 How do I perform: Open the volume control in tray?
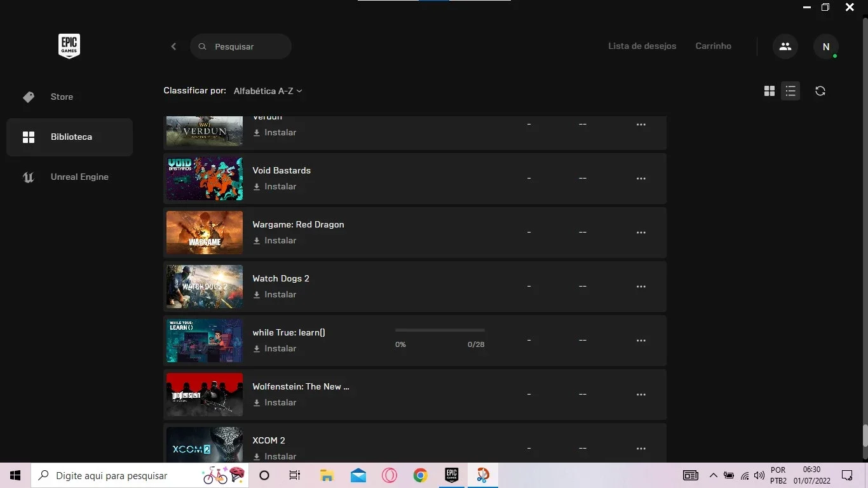[759, 475]
